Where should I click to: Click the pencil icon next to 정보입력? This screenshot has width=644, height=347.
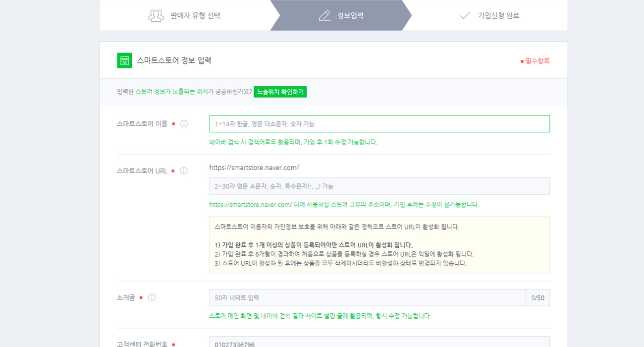[324, 16]
